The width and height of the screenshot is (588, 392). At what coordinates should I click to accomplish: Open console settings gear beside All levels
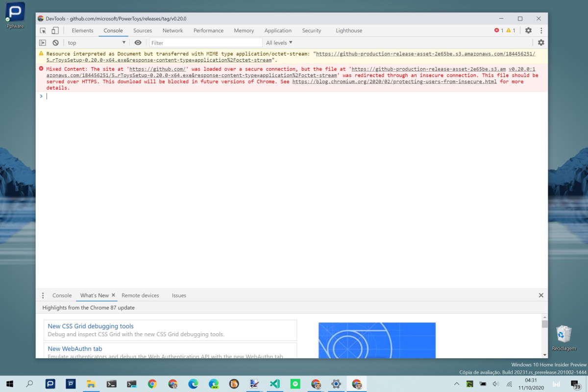coord(541,43)
